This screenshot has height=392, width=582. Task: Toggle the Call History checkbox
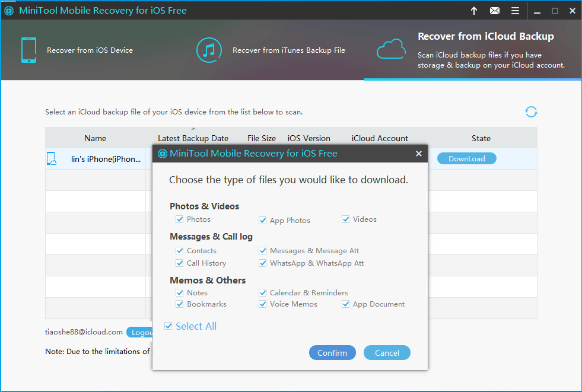[180, 263]
